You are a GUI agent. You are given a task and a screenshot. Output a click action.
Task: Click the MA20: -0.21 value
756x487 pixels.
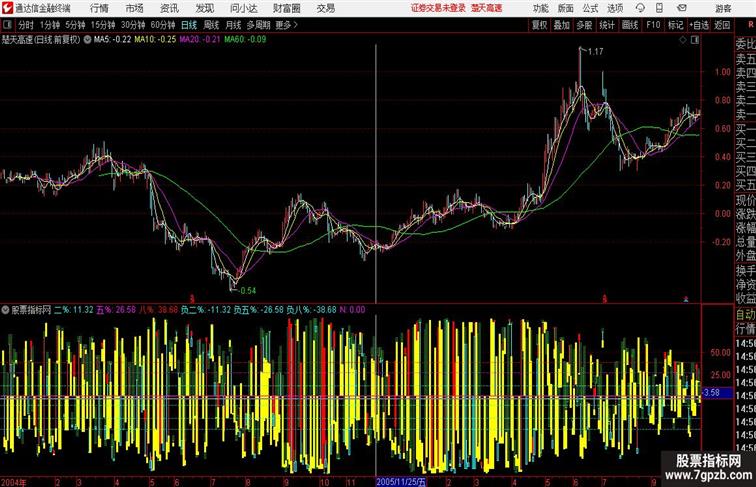coord(200,40)
